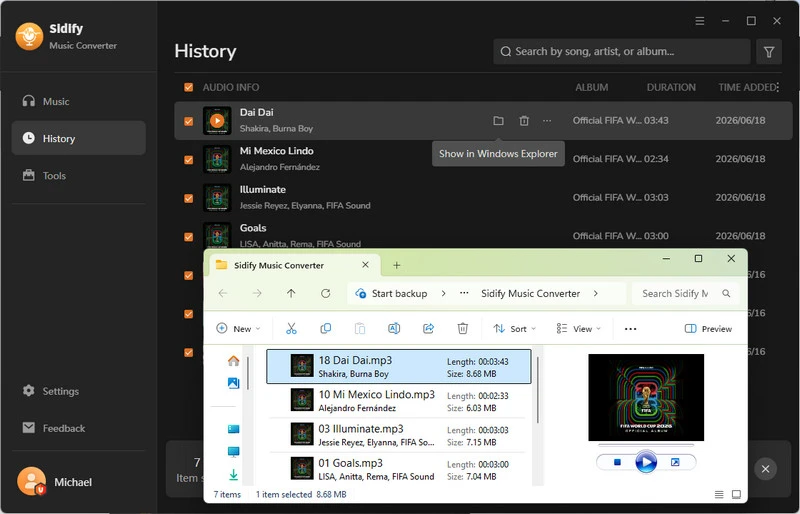The height and width of the screenshot is (514, 800).
Task: Close the bottom selection bar
Action: click(765, 469)
